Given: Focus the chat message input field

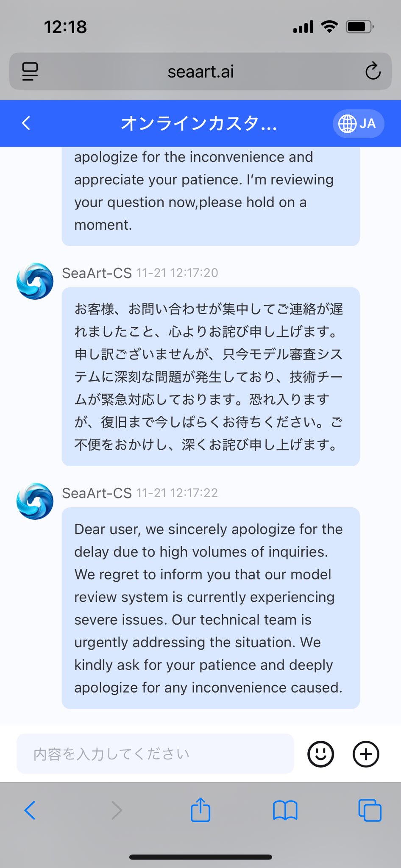Looking at the screenshot, I should coord(155,754).
